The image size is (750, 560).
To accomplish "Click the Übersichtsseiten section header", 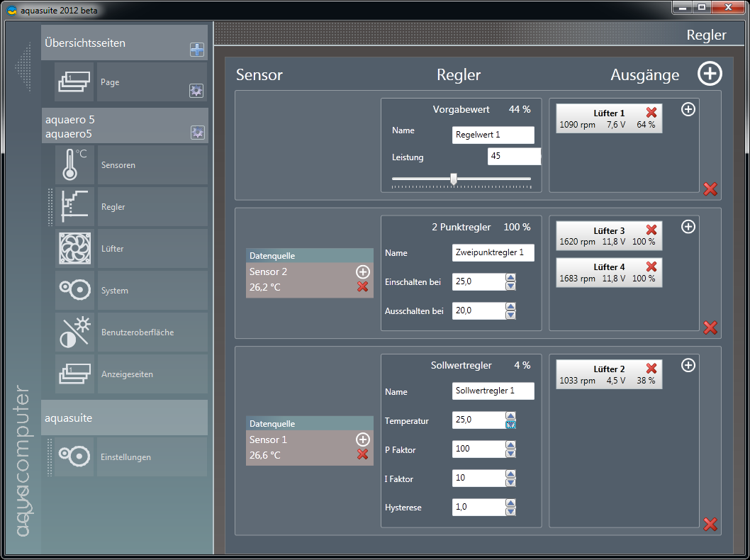I will [124, 43].
